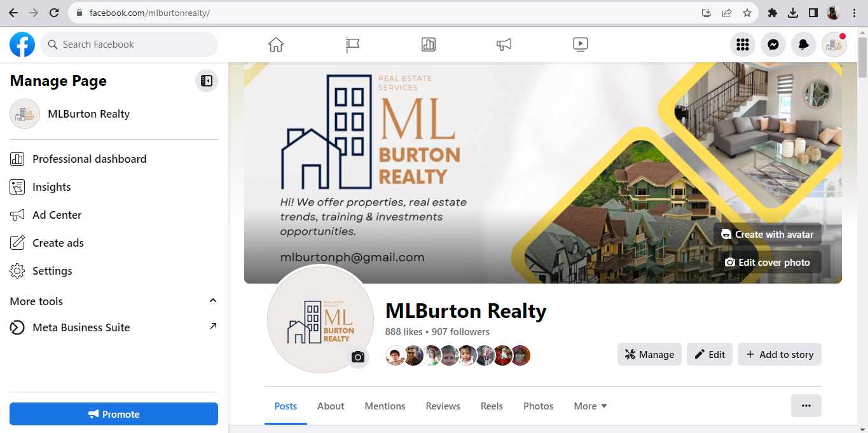Click the camera icon on profile picture
The width and height of the screenshot is (868, 433).
click(358, 357)
